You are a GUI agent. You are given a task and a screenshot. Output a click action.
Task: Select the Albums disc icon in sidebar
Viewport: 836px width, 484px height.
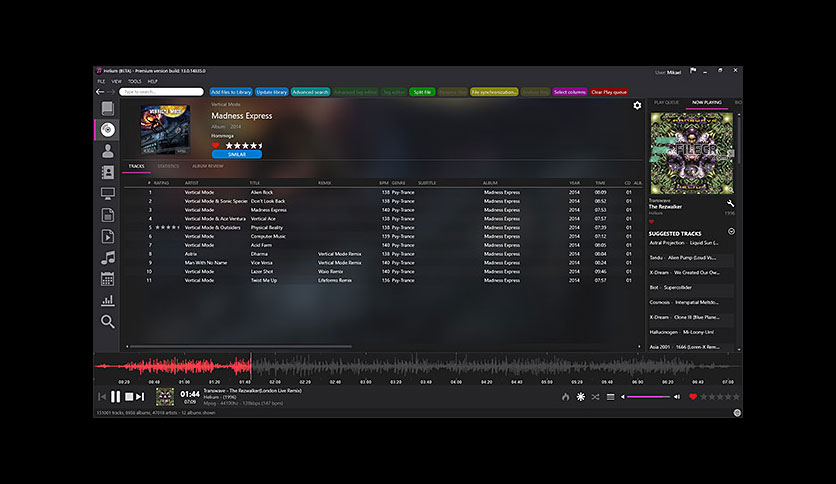108,130
